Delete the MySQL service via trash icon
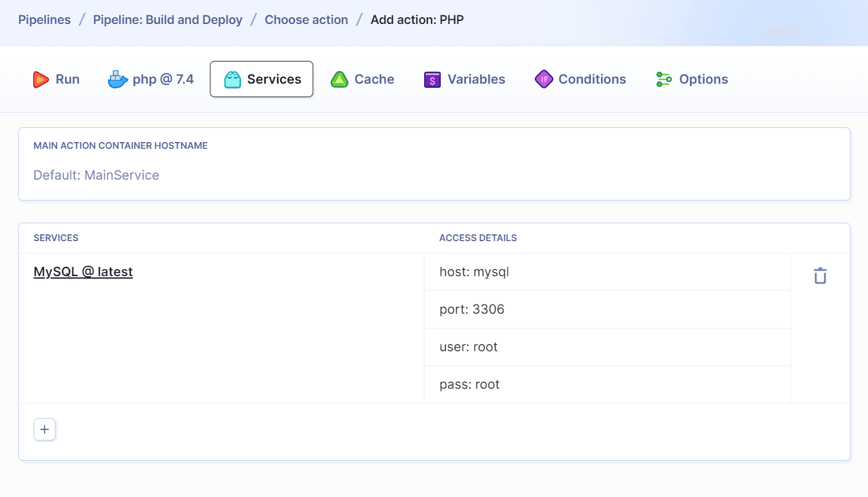Image resolution: width=868 pixels, height=497 pixels. (x=819, y=275)
